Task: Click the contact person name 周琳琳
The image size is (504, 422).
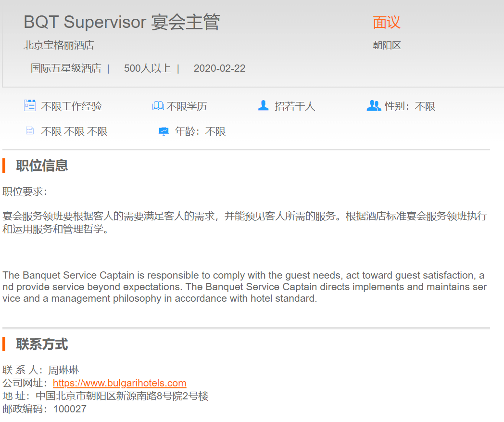Action: click(63, 370)
